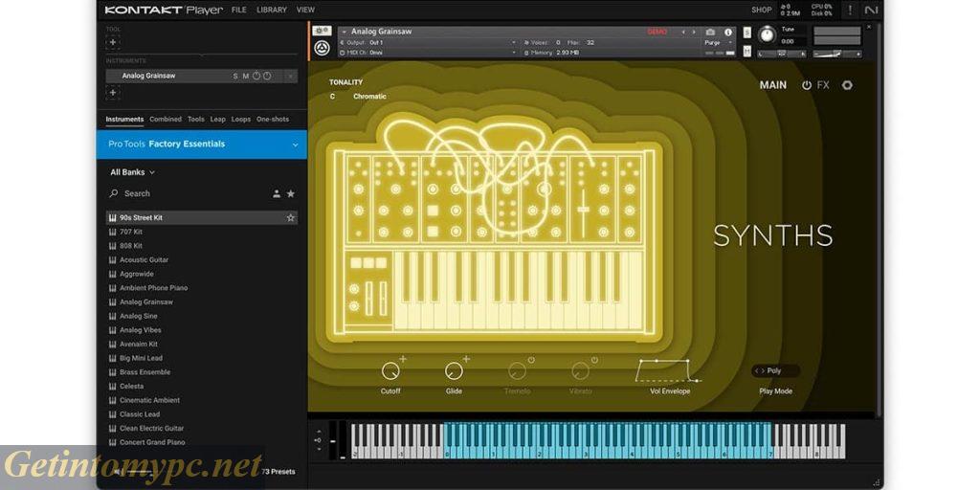The width and height of the screenshot is (980, 490).
Task: Open the Output Out 1 dropdown
Action: click(x=428, y=42)
